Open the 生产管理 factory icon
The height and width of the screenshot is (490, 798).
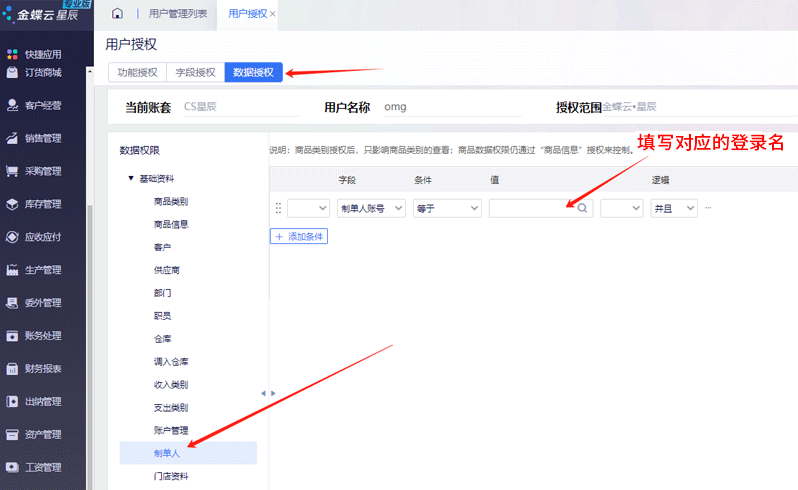point(12,270)
